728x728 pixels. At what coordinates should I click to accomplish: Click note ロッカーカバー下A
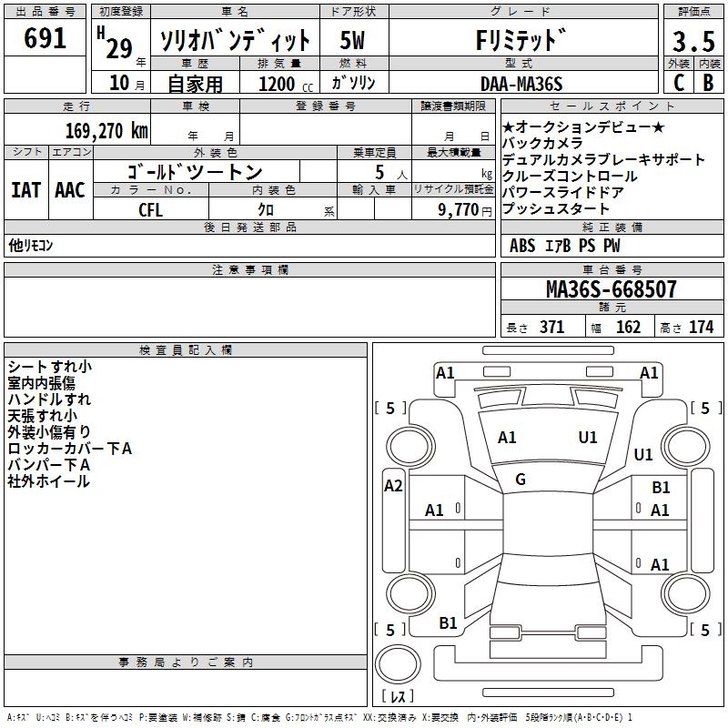pos(70,449)
